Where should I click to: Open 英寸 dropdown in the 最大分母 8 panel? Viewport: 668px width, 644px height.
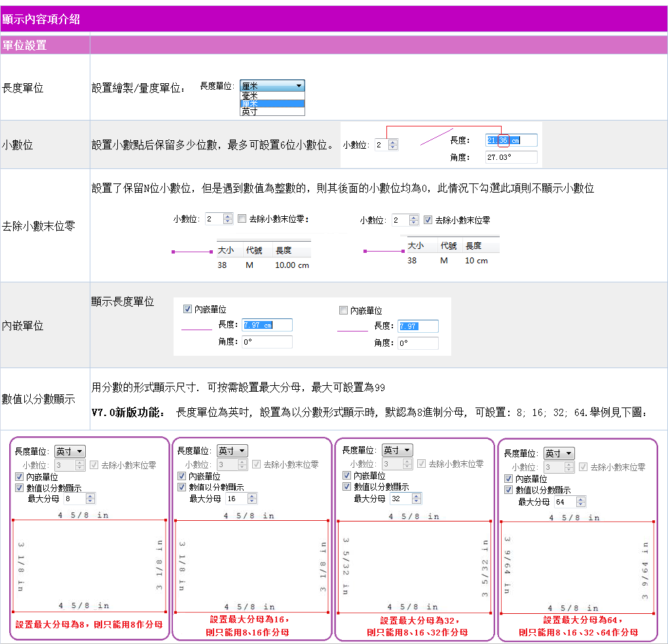point(70,451)
